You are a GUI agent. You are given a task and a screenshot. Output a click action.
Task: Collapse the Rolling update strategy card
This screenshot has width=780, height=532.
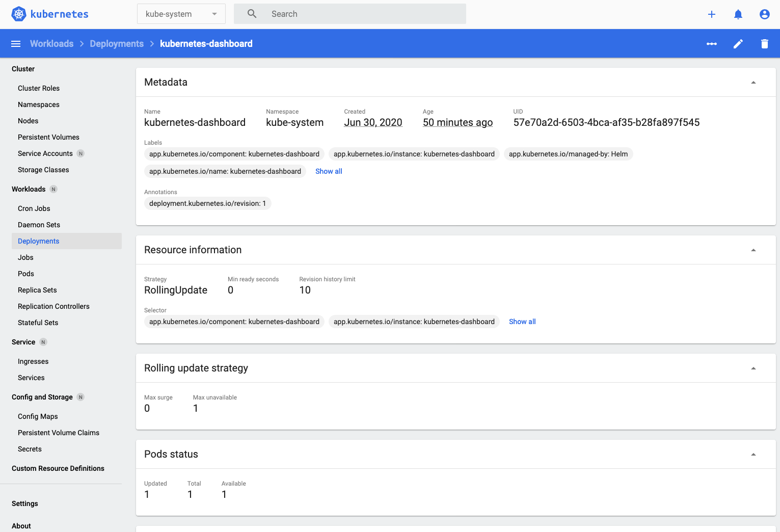tap(754, 368)
